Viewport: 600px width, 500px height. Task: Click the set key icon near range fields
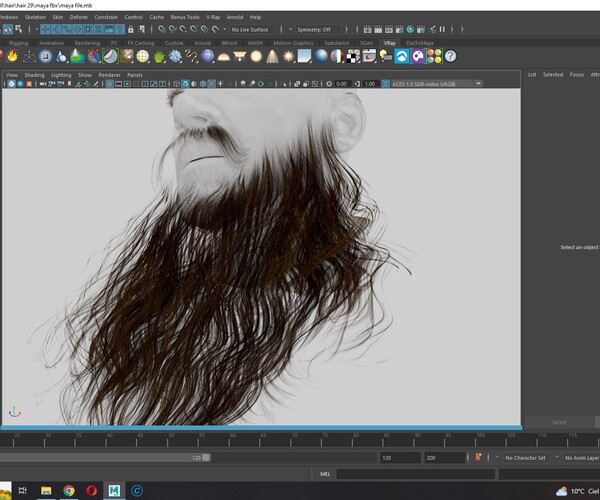478,458
